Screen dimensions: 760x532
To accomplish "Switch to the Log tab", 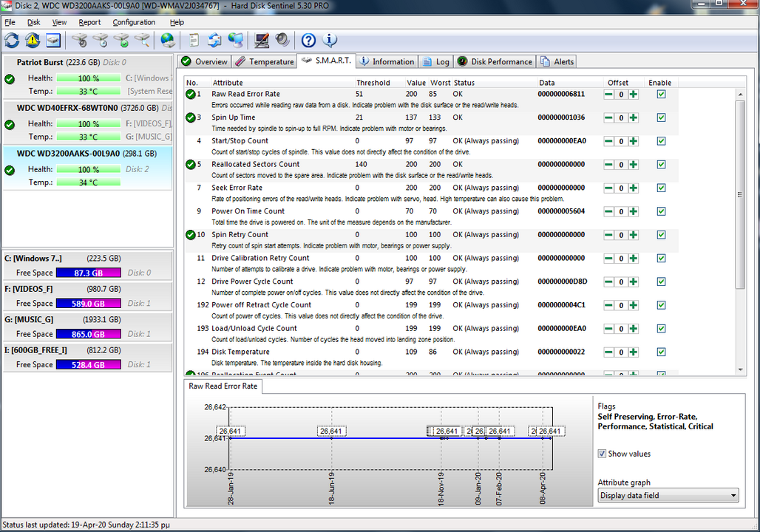I will (436, 61).
